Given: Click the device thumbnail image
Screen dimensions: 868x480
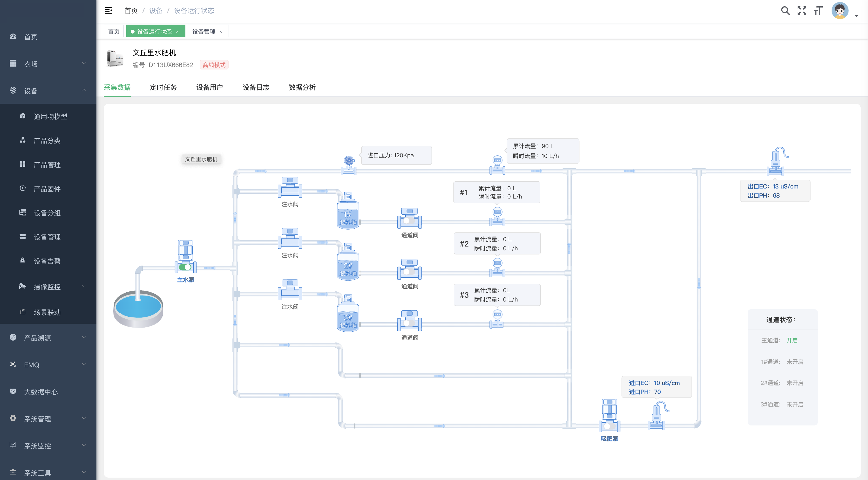Looking at the screenshot, I should tap(115, 58).
